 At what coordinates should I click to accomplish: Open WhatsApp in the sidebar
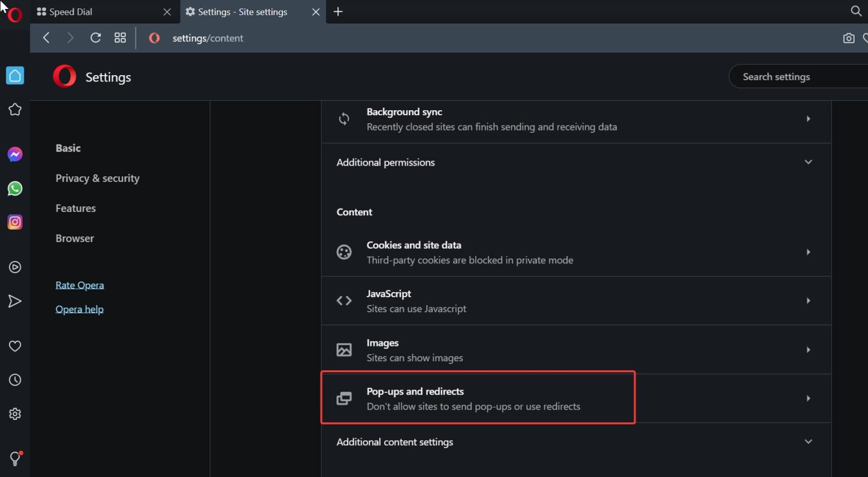pos(14,188)
